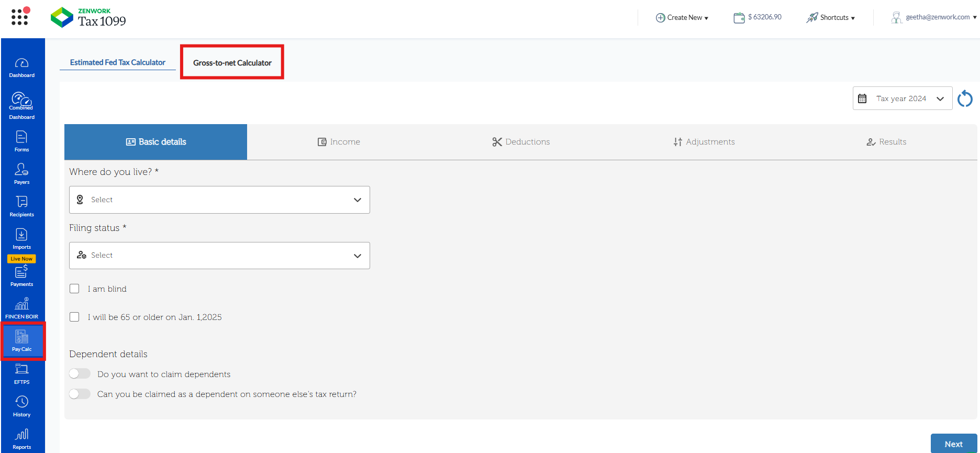Open Recipients in the sidebar
The image size is (980, 453).
click(22, 206)
